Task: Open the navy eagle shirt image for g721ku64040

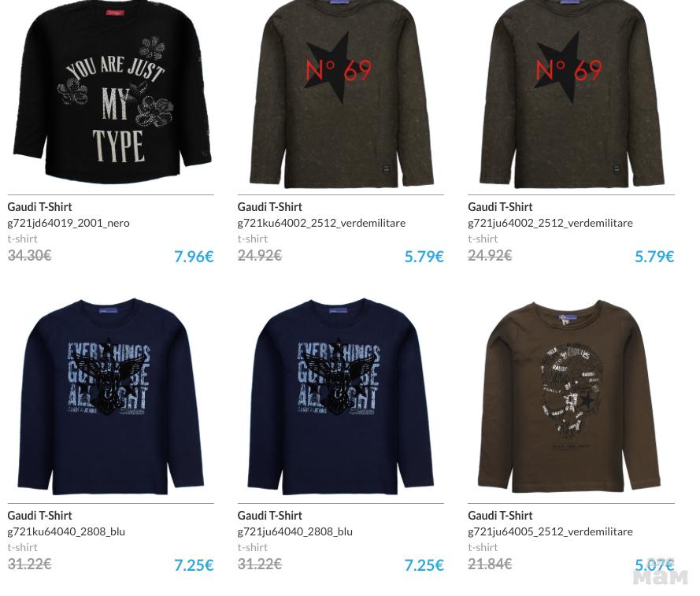Action: point(111,397)
